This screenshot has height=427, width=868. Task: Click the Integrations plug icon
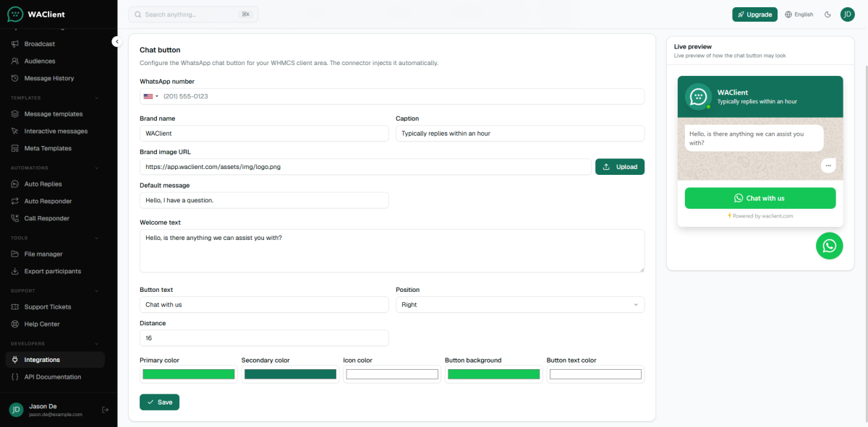click(15, 360)
